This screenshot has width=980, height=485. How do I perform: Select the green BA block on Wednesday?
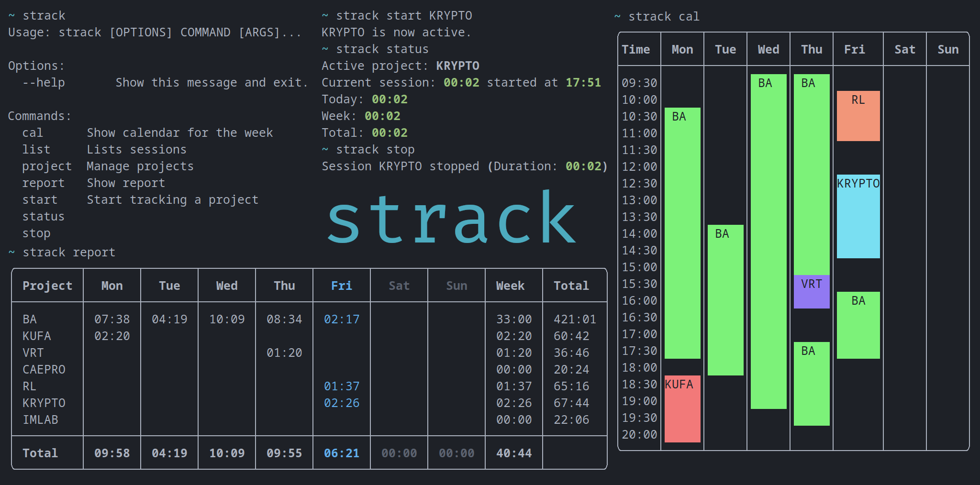pos(768,242)
